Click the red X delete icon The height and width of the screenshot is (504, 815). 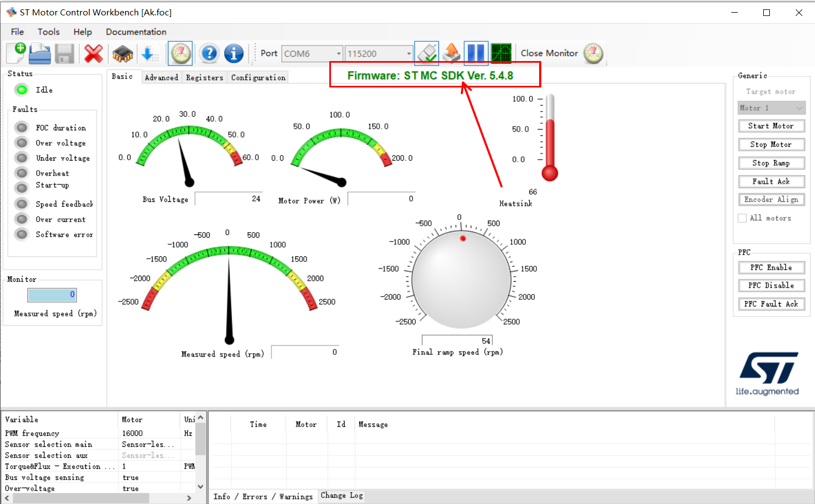tap(94, 53)
